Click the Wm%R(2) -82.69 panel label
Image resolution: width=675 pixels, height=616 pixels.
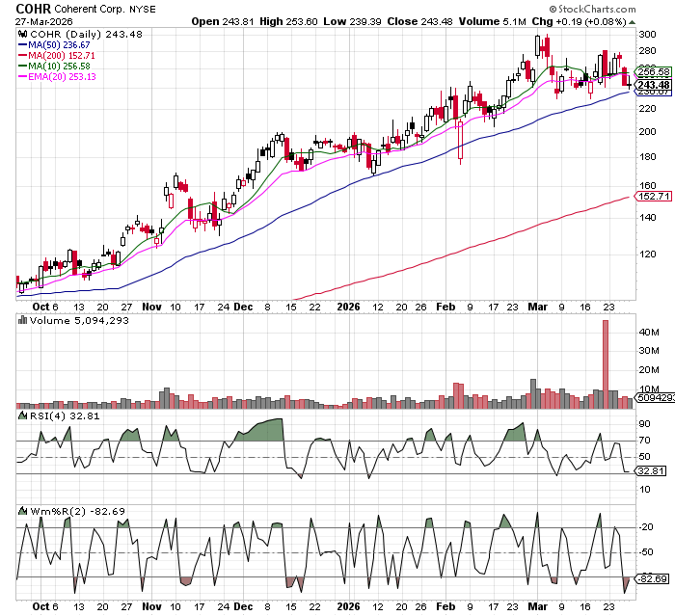pos(77,511)
